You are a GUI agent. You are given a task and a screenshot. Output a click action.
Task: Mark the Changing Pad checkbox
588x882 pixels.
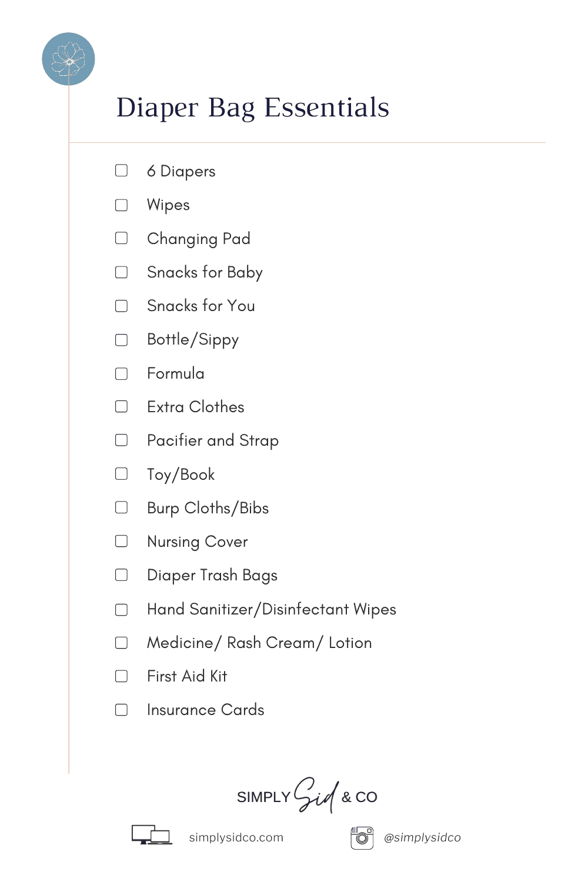click(x=121, y=238)
